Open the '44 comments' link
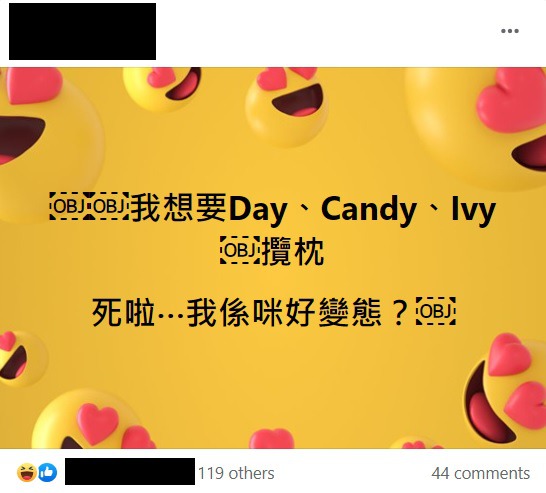This screenshot has height=493, width=546. [480, 474]
